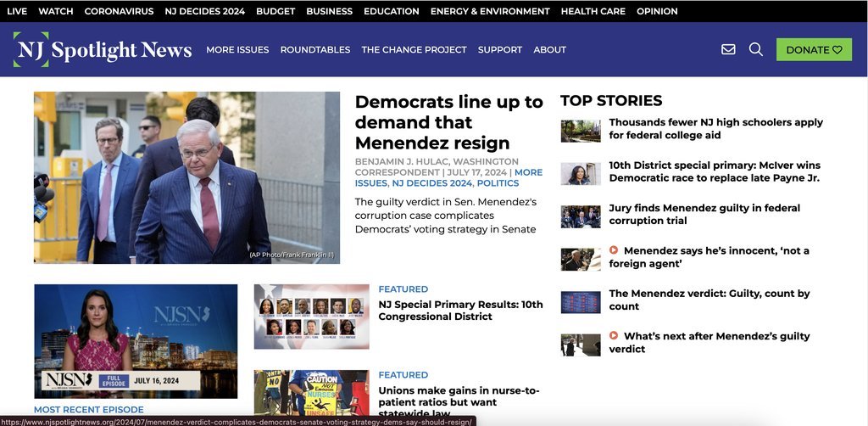Open the EDUCATION section

pyautogui.click(x=392, y=11)
